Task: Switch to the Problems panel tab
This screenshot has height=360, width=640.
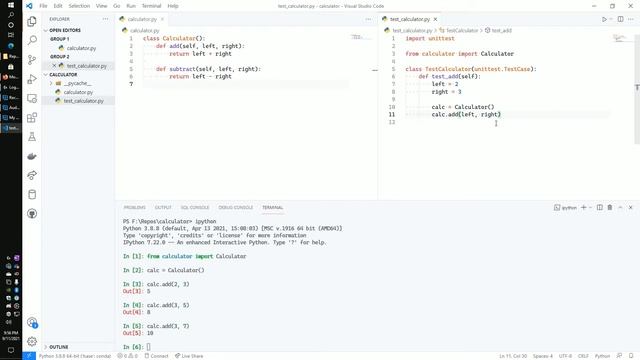Action: click(135, 207)
